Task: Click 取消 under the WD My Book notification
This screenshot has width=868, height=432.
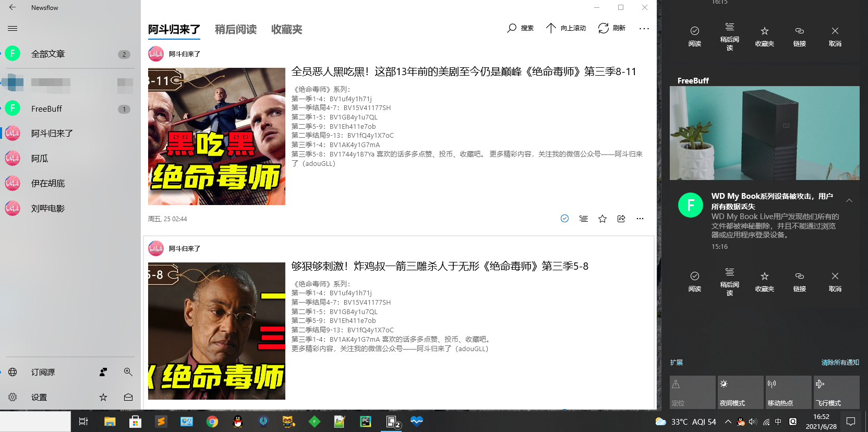Action: (x=835, y=282)
